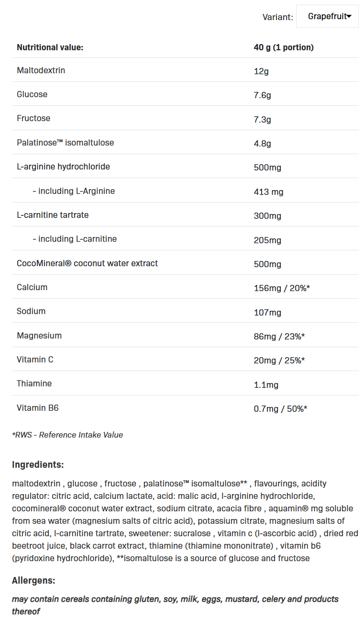The width and height of the screenshot is (364, 632).
Task: Click the CocoMineral coconut water extract row
Action: (x=87, y=263)
